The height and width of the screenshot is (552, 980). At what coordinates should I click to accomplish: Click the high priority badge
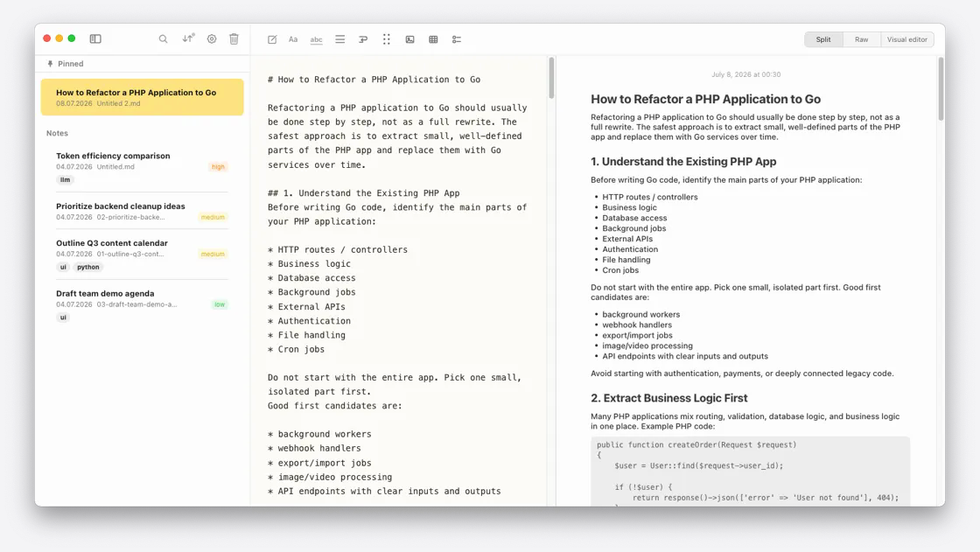tap(218, 167)
